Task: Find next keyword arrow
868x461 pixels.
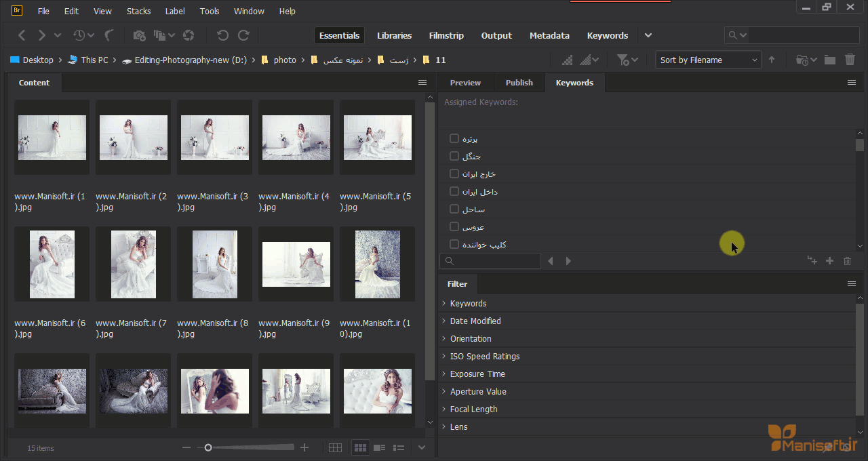Action: click(x=568, y=261)
